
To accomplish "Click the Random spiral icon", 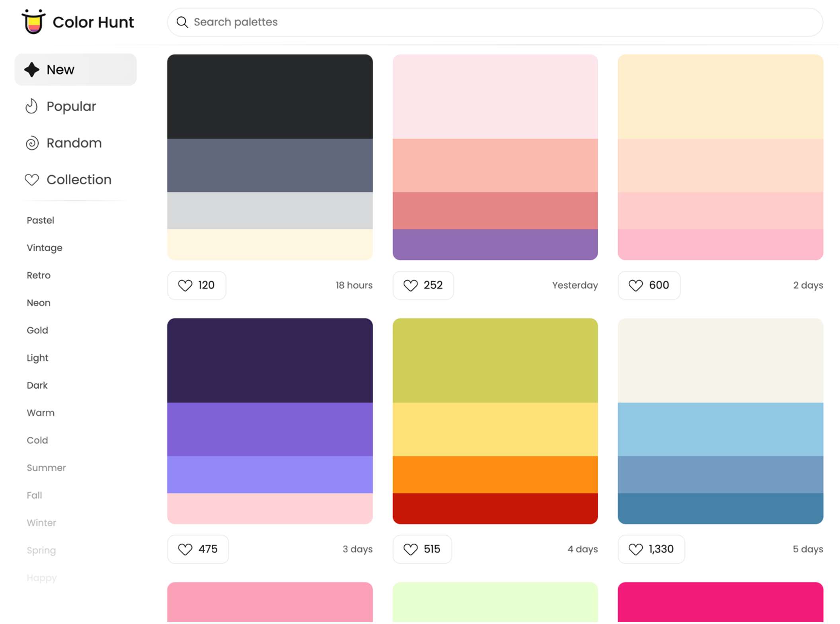I will point(32,143).
